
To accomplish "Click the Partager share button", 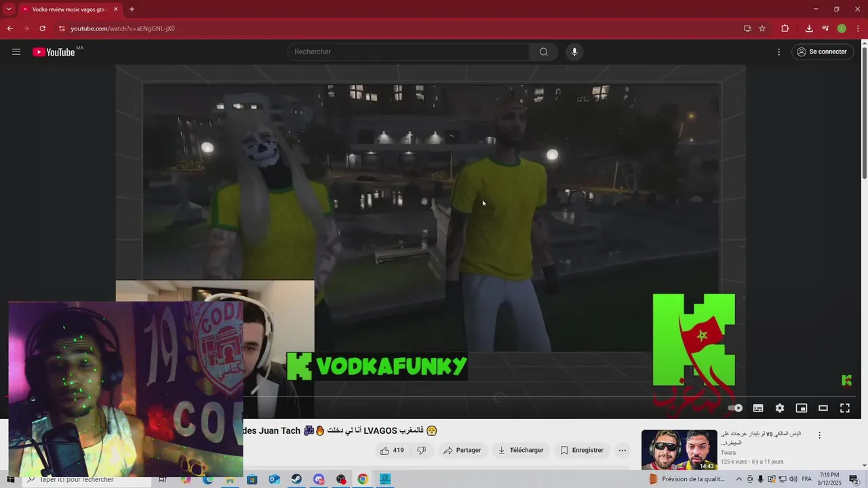I will (x=462, y=450).
